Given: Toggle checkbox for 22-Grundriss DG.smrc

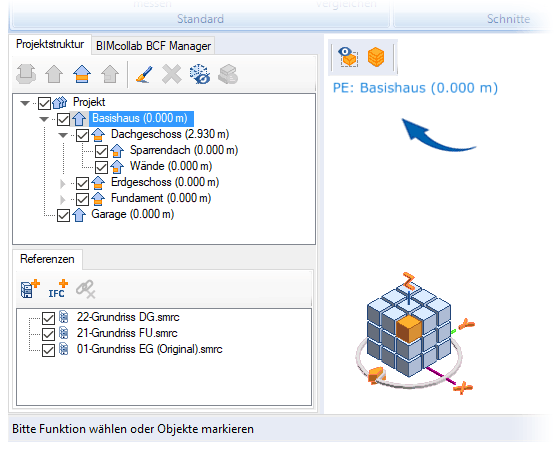Looking at the screenshot, I should 48,318.
